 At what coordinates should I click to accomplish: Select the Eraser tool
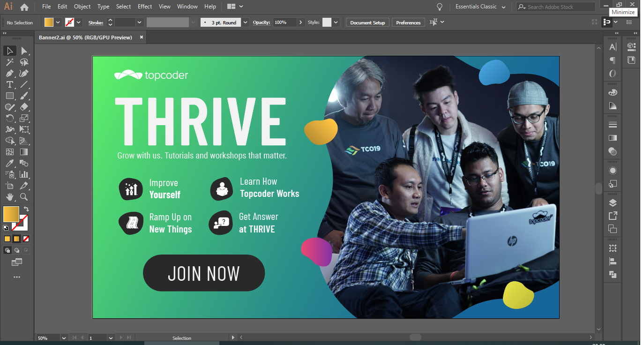pyautogui.click(x=24, y=107)
